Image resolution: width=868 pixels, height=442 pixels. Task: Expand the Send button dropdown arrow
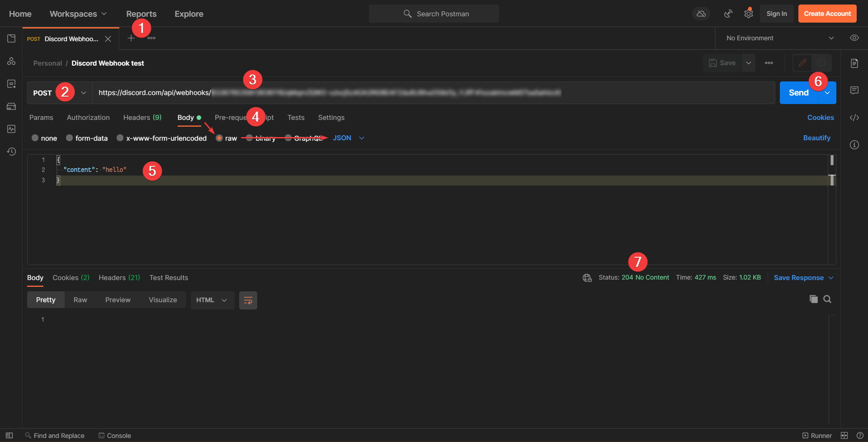pos(827,93)
